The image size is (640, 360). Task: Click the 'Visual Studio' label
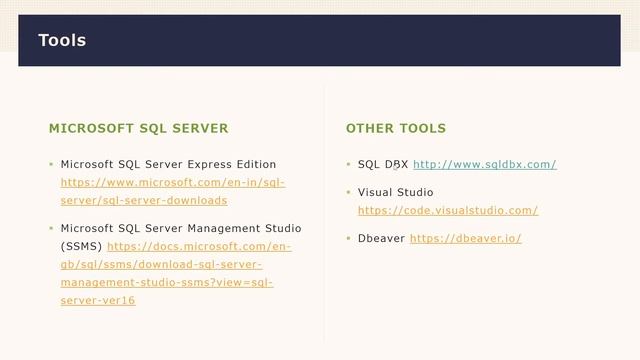click(396, 192)
